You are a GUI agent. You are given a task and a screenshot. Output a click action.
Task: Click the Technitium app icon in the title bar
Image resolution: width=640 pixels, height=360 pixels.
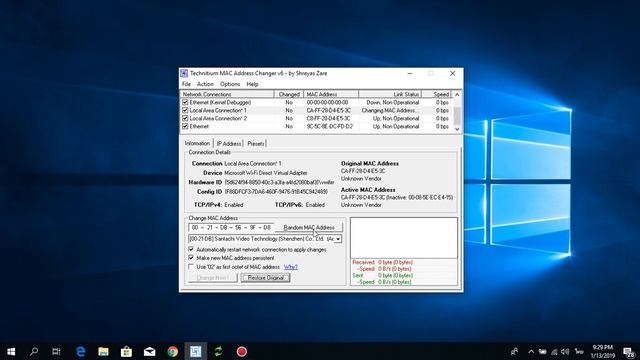(184, 73)
